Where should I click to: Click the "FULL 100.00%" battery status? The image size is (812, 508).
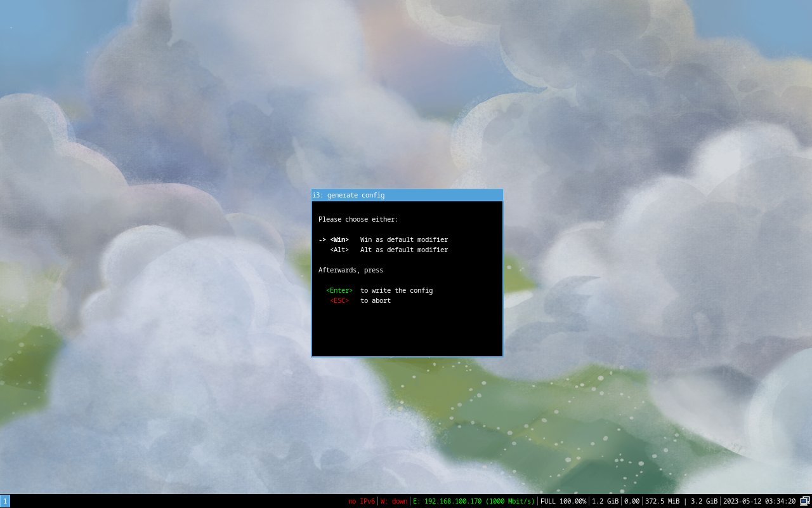click(x=563, y=502)
